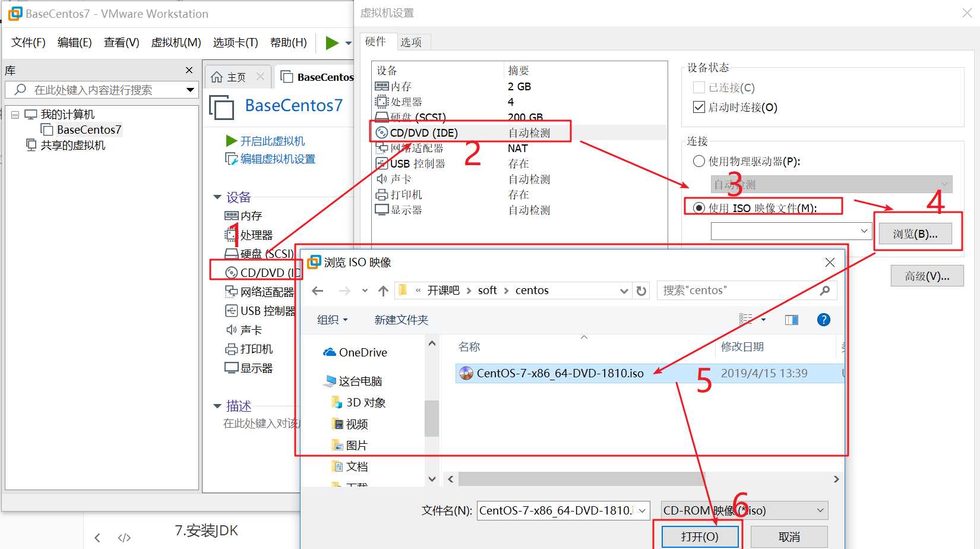Image resolution: width=980 pixels, height=549 pixels.
Task: Click the 搜索"centos" search field
Action: coord(747,291)
